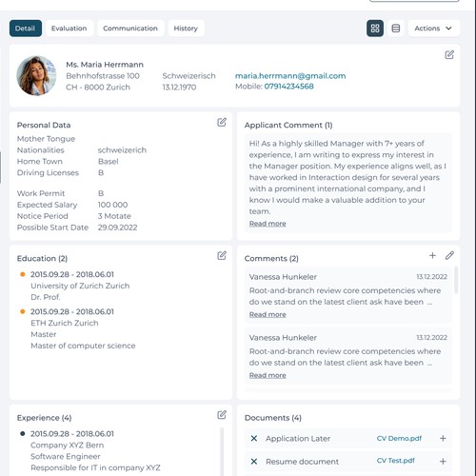Remove the Resume document entry
The image size is (476, 476).
pyautogui.click(x=254, y=461)
